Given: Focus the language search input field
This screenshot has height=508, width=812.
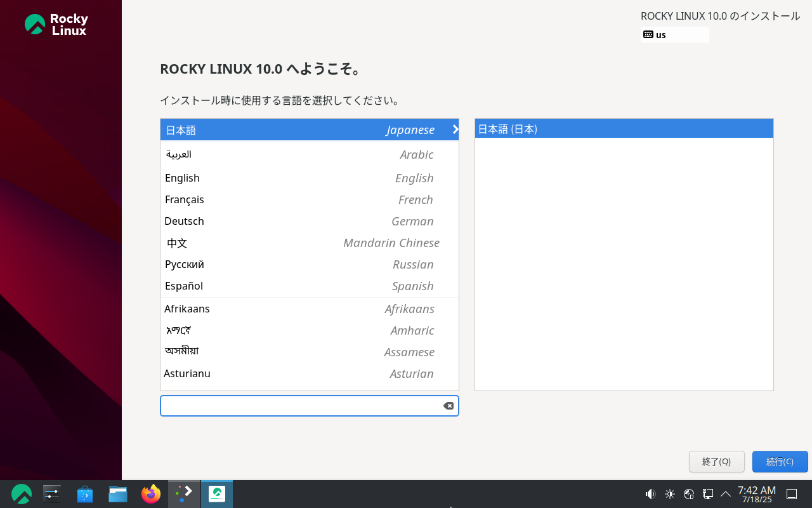Looking at the screenshot, I should pos(310,406).
